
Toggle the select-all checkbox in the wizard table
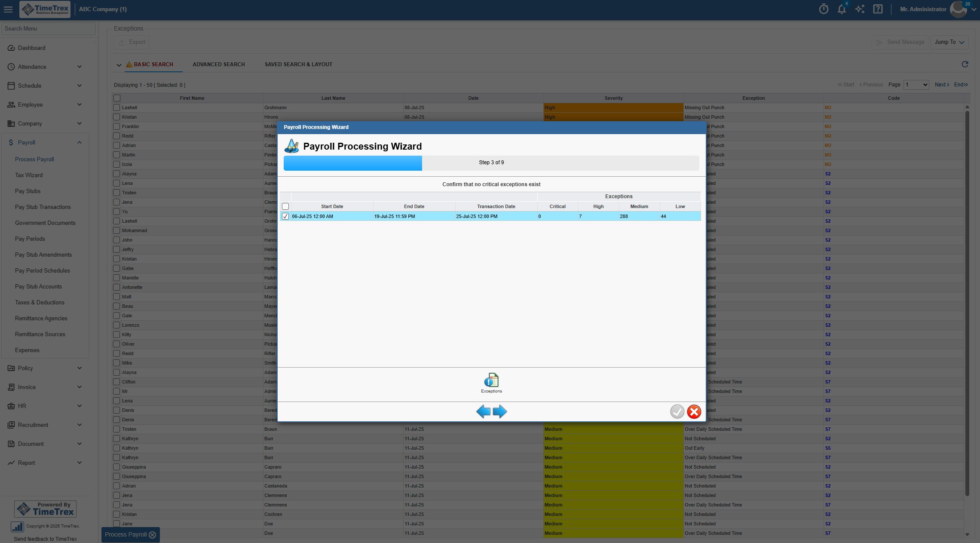pos(285,206)
